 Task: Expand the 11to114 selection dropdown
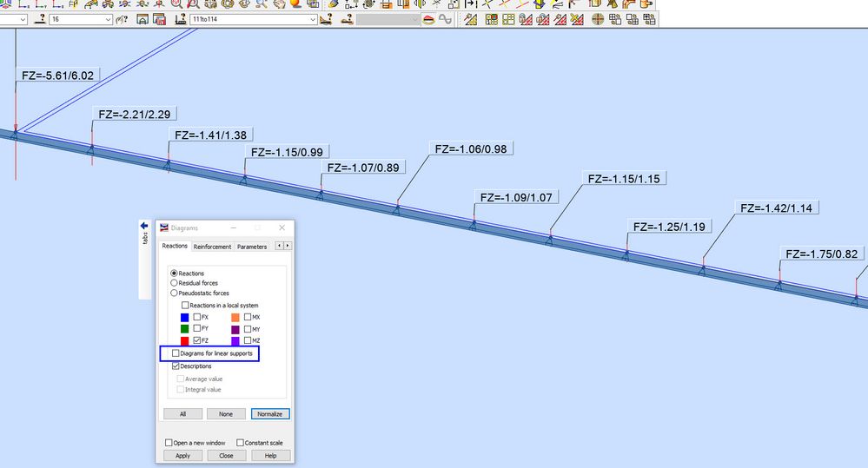(x=254, y=19)
